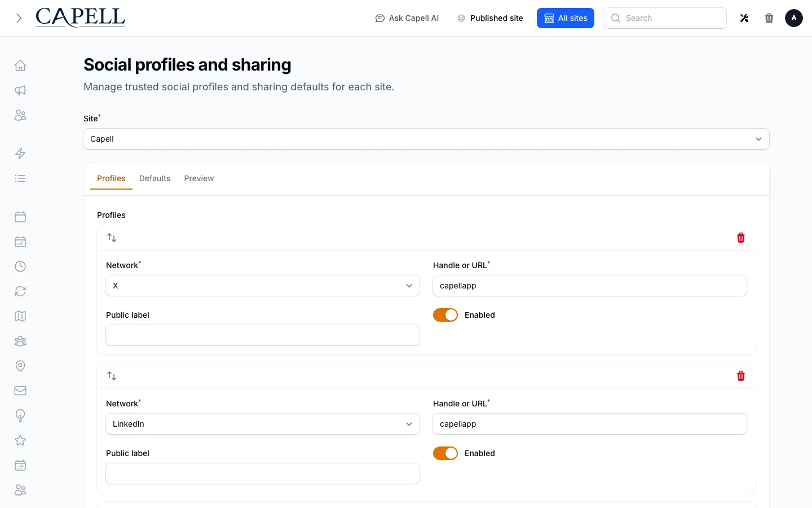Focus the Search field

[x=665, y=18]
